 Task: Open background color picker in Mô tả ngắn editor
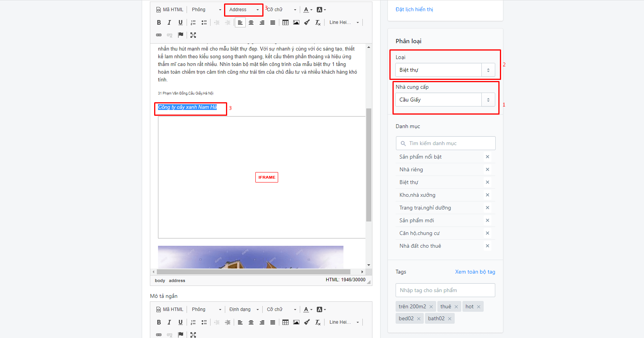pos(321,309)
